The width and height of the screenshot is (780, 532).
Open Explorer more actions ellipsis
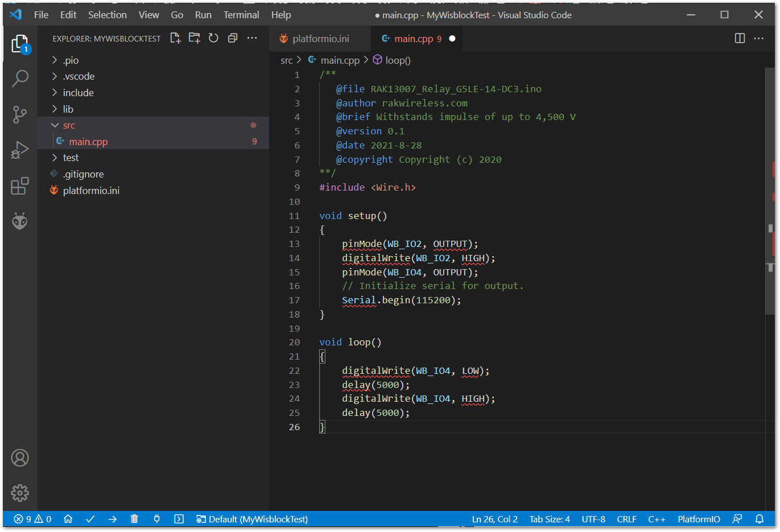252,38
